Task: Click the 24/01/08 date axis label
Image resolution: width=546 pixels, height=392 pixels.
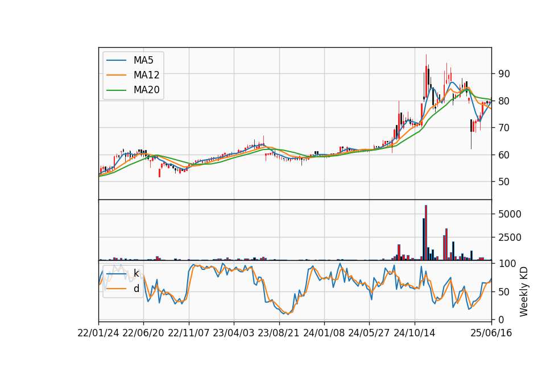Action: click(x=324, y=333)
